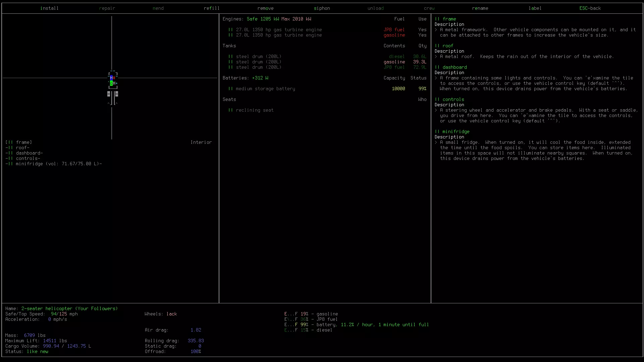644x362 pixels.
Task: Highlight controls in the installed parts list
Action: coord(23,158)
